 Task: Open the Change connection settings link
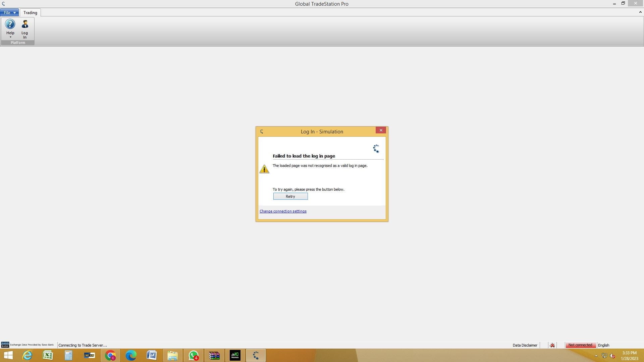click(x=283, y=211)
